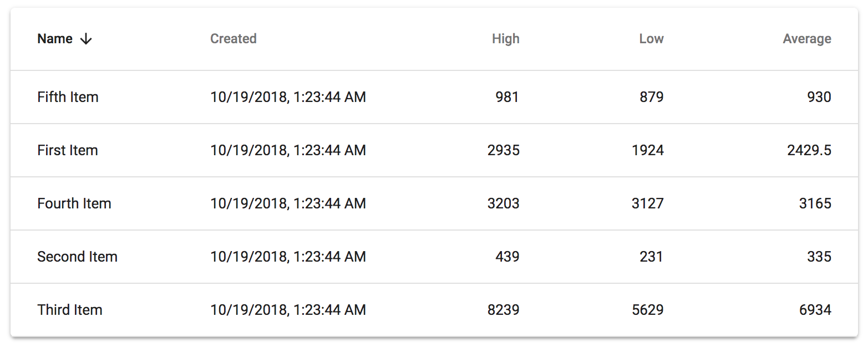Sort by the High column header
Screen dimensions: 868x347
point(505,39)
